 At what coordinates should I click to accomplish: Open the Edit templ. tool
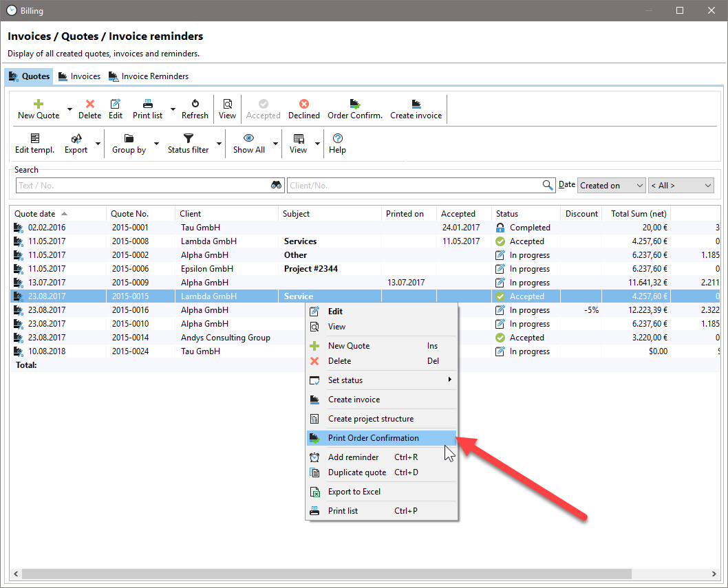point(35,144)
